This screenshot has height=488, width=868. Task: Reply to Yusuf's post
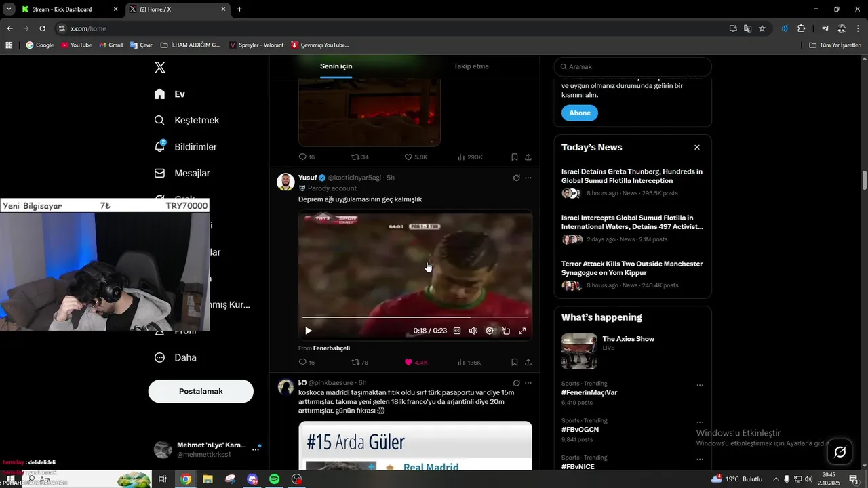point(307,363)
